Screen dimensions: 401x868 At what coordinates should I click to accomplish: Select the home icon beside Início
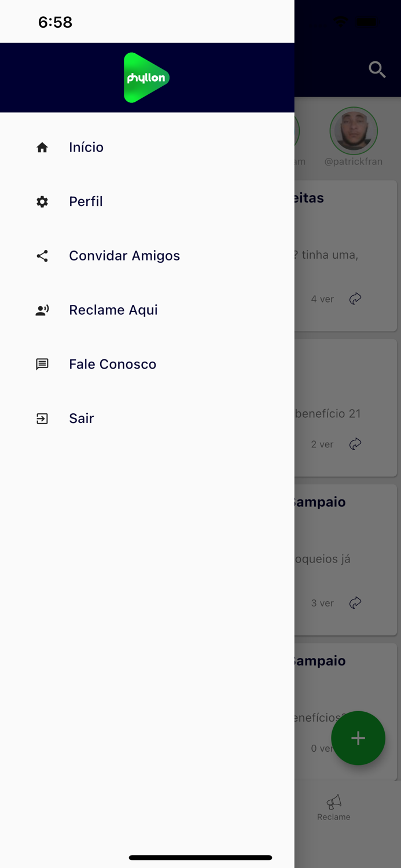pyautogui.click(x=42, y=147)
